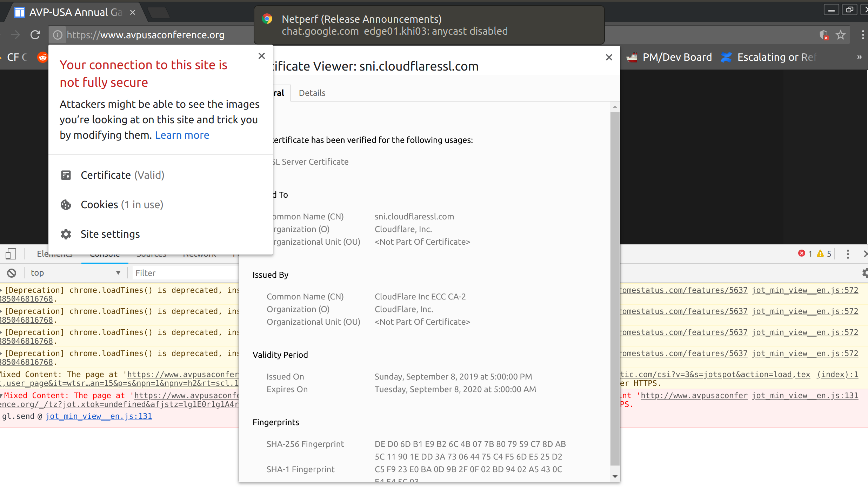Click the Netperf chat notification
The height and width of the screenshot is (488, 868).
click(429, 25)
